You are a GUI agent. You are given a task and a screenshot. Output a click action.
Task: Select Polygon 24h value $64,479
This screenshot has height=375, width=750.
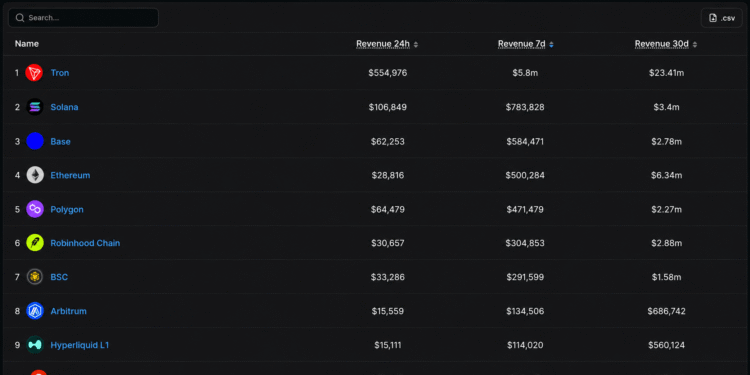click(x=388, y=210)
